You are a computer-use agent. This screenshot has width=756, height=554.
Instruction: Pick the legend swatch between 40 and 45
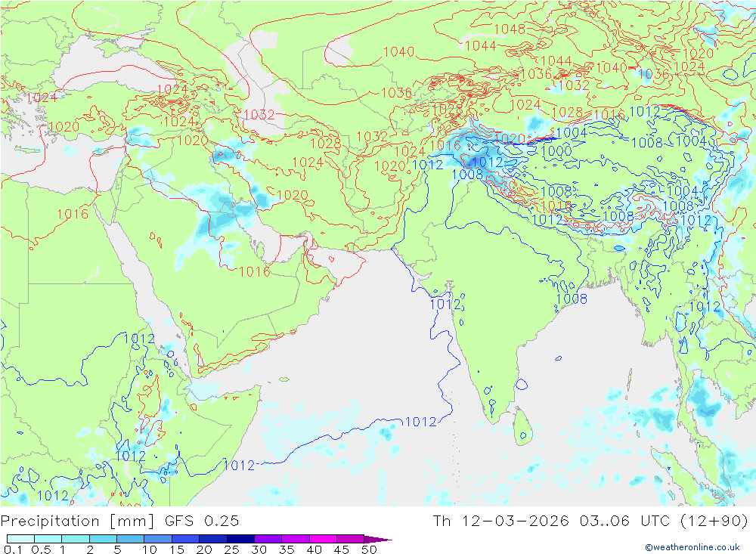tap(323, 539)
